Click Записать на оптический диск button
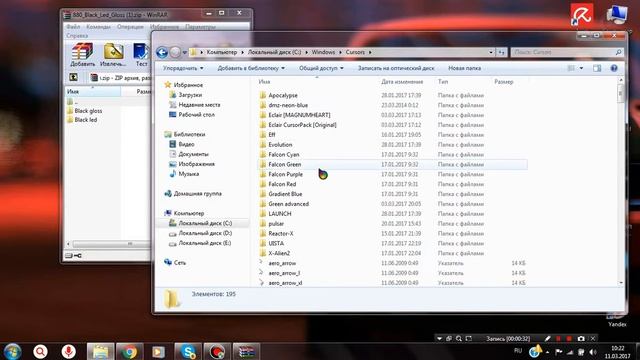The height and width of the screenshot is (360, 640). click(x=396, y=68)
